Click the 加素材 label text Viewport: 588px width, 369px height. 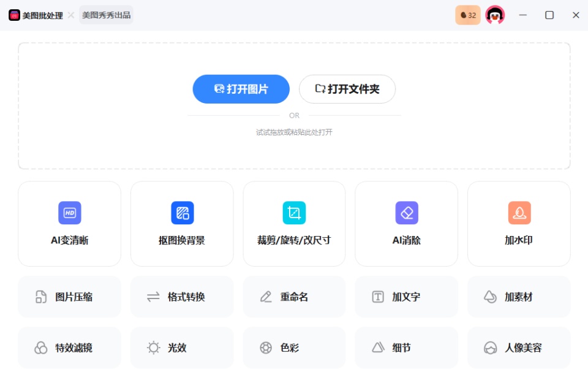519,297
